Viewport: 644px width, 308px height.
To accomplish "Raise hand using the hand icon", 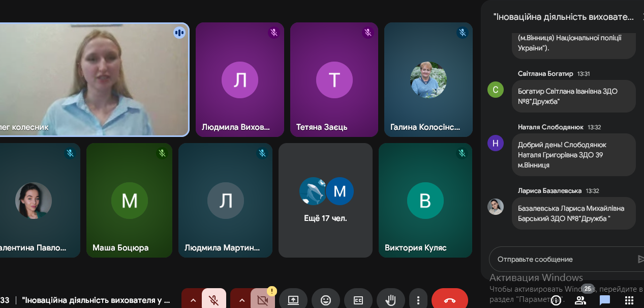I will [390, 300].
